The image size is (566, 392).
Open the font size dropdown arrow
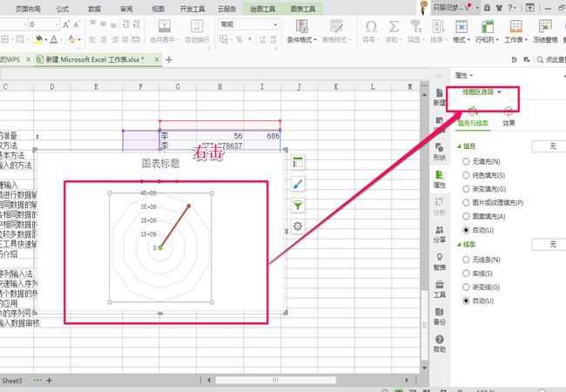point(57,24)
